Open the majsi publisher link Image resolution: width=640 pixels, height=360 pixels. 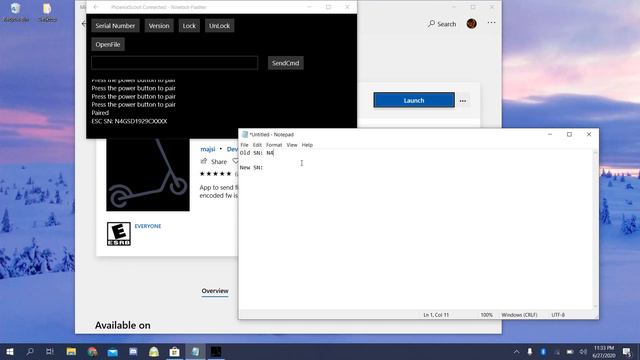[208, 149]
